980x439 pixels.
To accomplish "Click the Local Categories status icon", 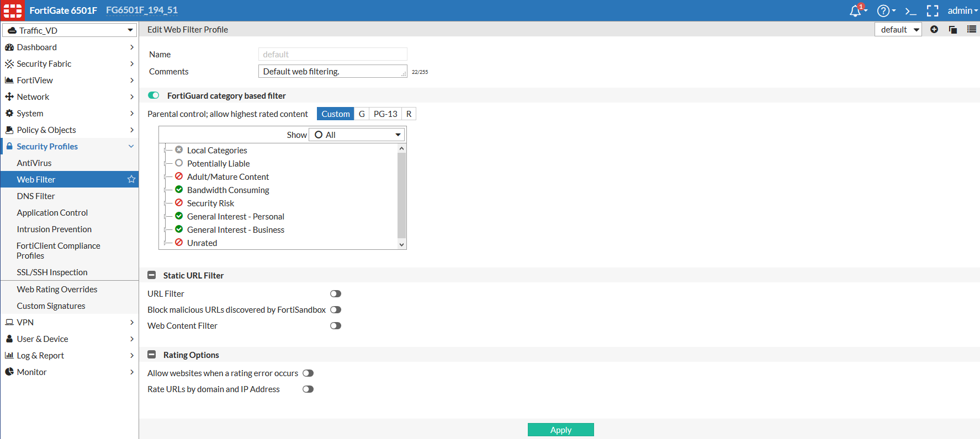I will click(x=179, y=150).
